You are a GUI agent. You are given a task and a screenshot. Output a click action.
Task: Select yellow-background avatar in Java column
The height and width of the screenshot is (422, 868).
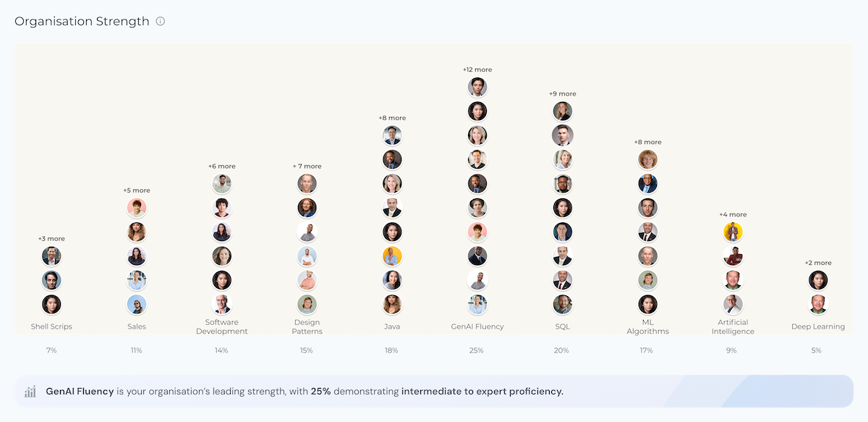[x=392, y=256]
